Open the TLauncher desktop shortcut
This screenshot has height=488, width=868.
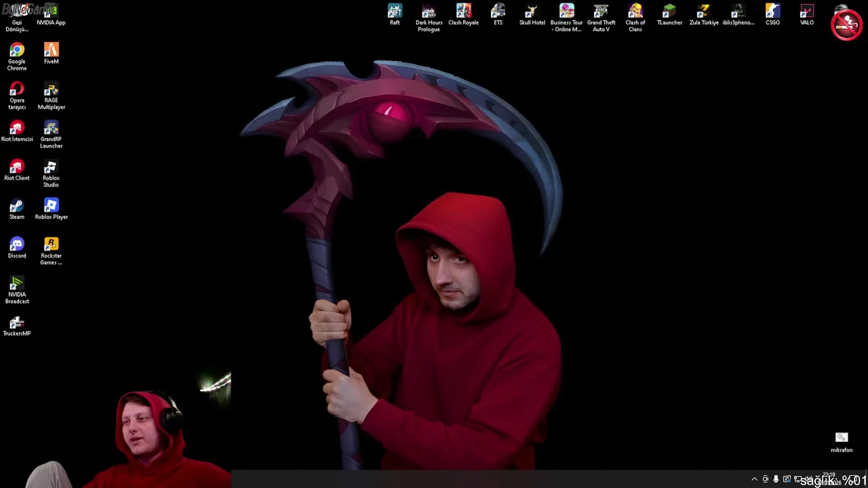(669, 15)
